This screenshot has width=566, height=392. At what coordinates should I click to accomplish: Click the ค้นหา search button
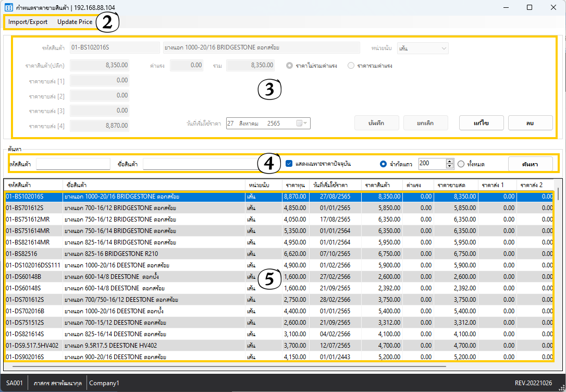530,164
